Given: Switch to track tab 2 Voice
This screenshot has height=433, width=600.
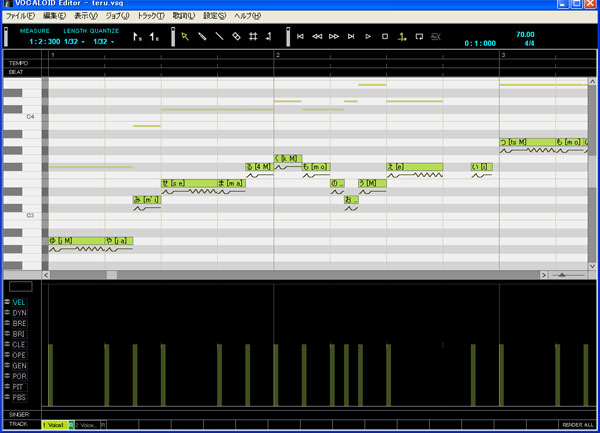Looking at the screenshot, I should tap(87, 425).
